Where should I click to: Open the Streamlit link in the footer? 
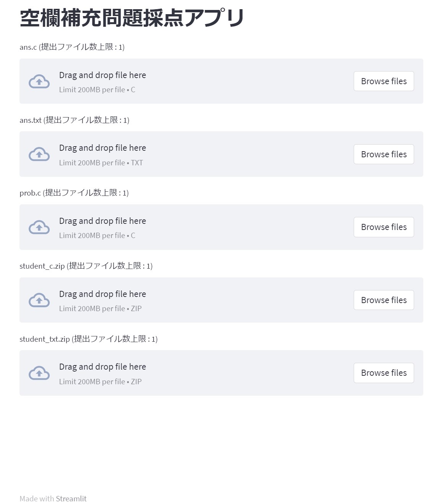71,499
